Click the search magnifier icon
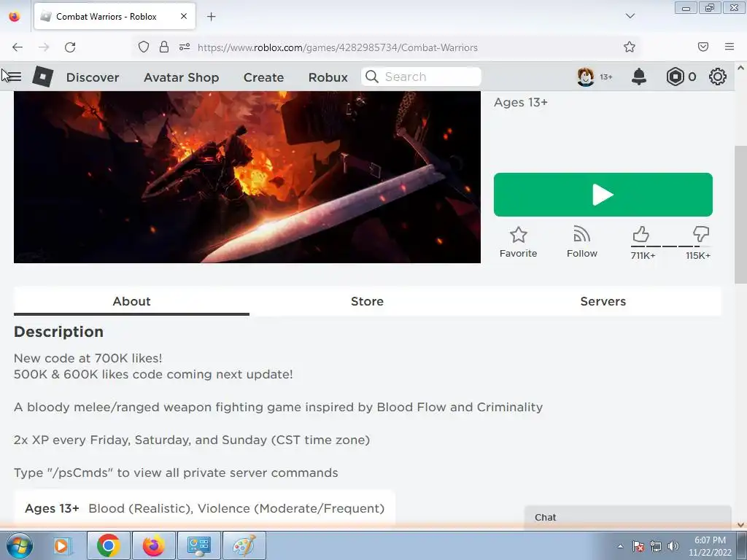 [x=372, y=77]
